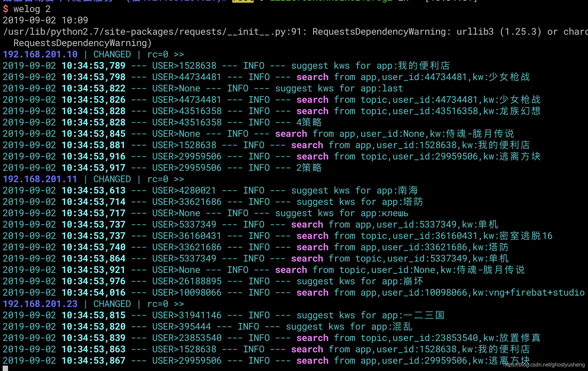Click timestamp 10:34:53,740
Screen dimensions: 588x371
(x=93, y=247)
